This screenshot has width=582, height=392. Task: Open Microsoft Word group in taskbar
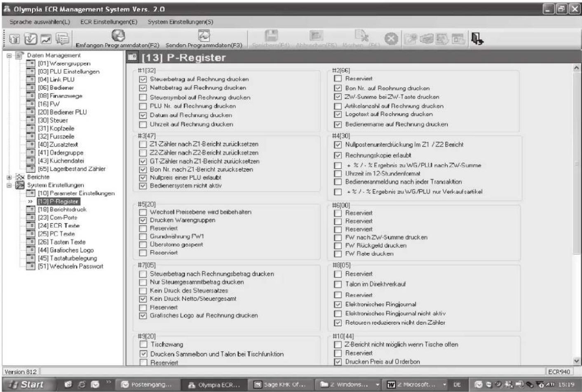[415, 385]
